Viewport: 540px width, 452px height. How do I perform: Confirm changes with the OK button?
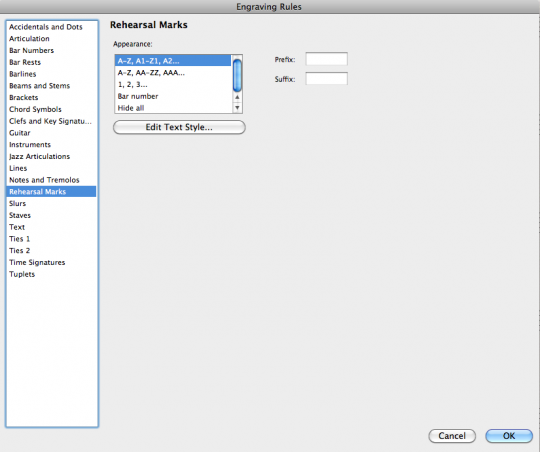point(509,436)
